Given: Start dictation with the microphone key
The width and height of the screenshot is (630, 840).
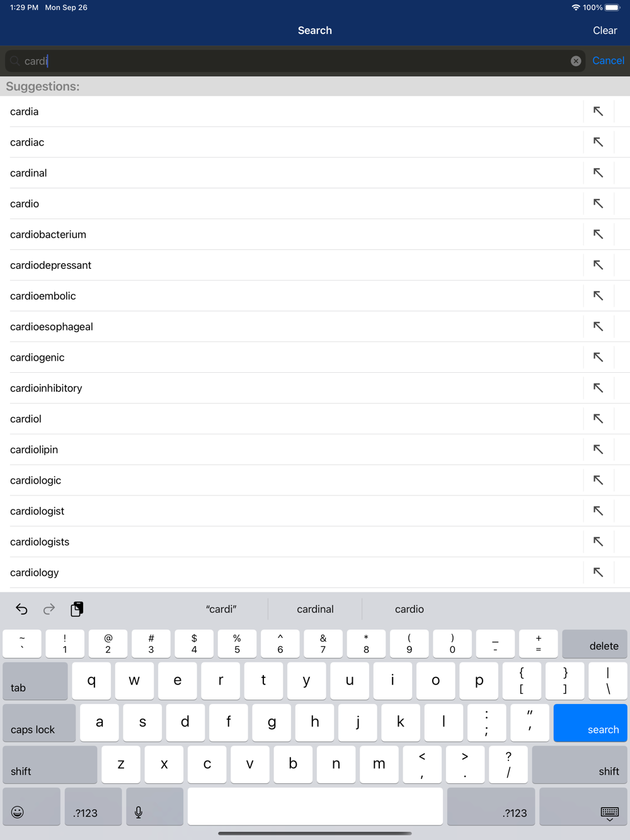Looking at the screenshot, I should [x=155, y=807].
